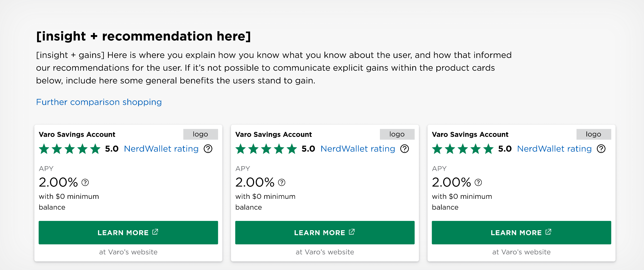Image resolution: width=644 pixels, height=270 pixels.
Task: Open the Further comparison shopping link
Action: click(x=99, y=102)
